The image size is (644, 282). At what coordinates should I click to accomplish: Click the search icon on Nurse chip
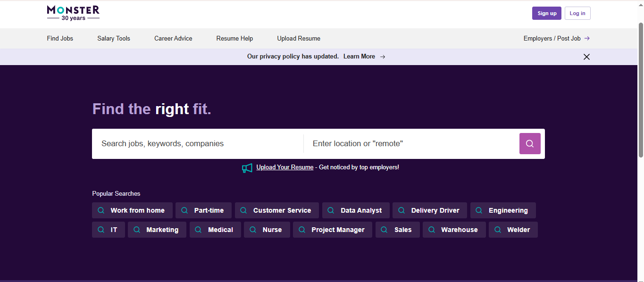tap(253, 230)
